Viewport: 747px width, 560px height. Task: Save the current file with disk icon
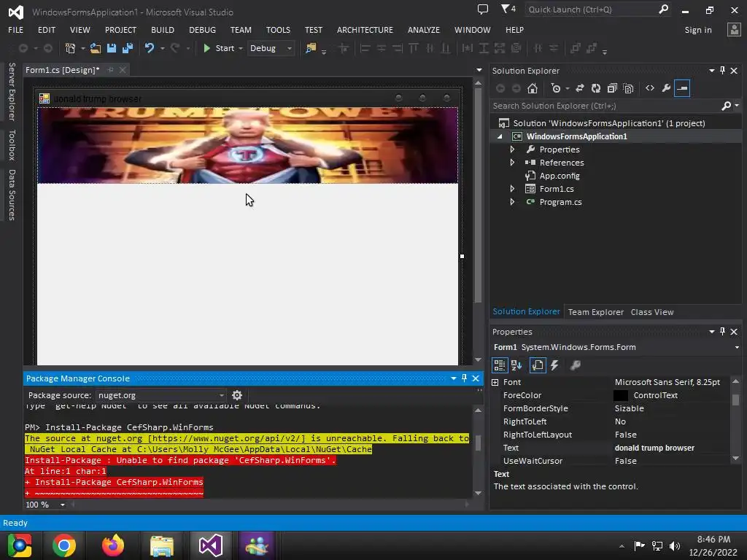112,48
